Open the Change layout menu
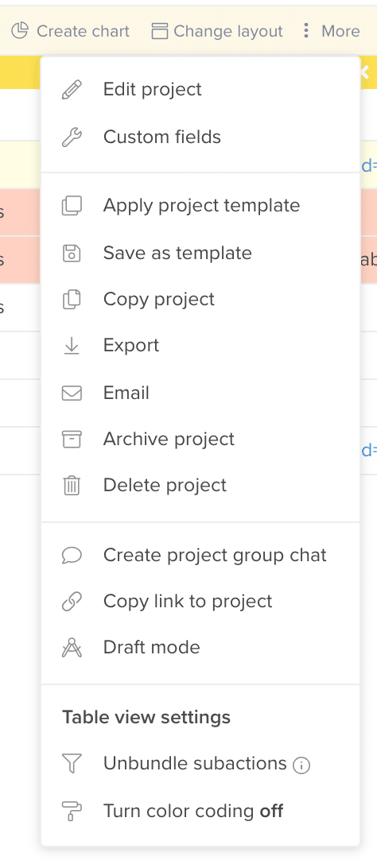 217,31
